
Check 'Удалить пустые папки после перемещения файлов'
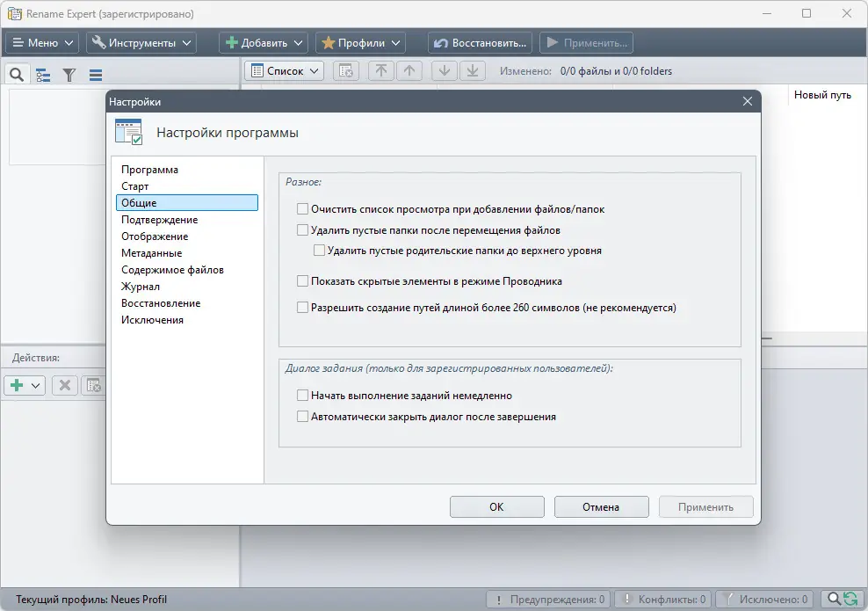click(x=302, y=229)
